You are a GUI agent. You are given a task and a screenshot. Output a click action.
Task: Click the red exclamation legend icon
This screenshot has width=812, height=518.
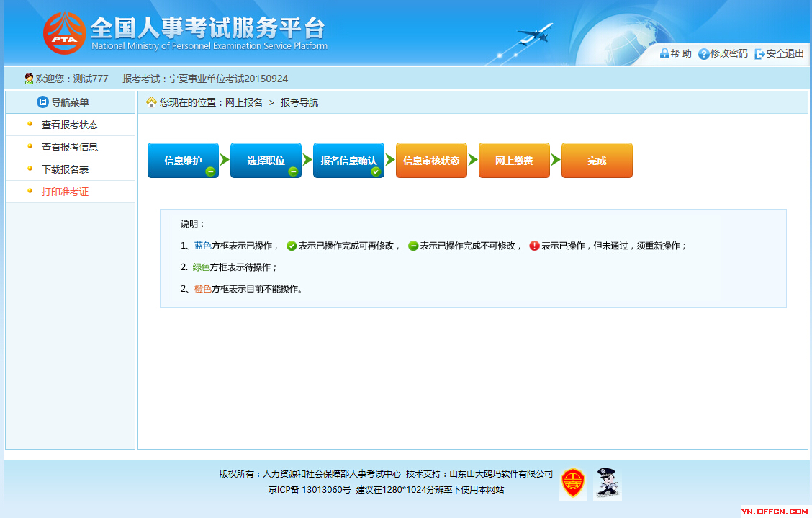[534, 246]
